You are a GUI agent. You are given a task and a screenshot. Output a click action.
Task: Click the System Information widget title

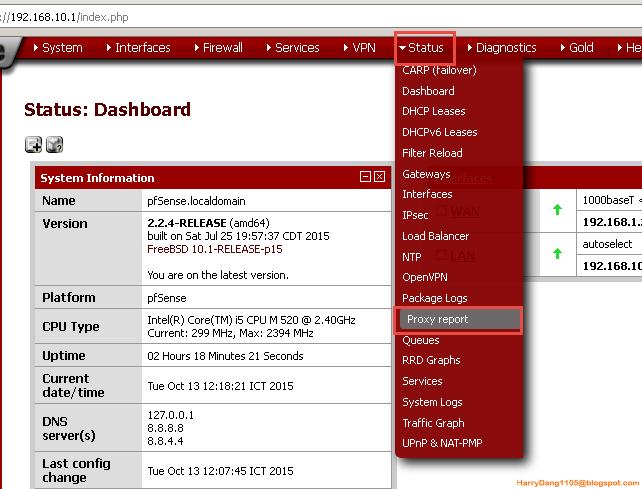pyautogui.click(x=97, y=178)
